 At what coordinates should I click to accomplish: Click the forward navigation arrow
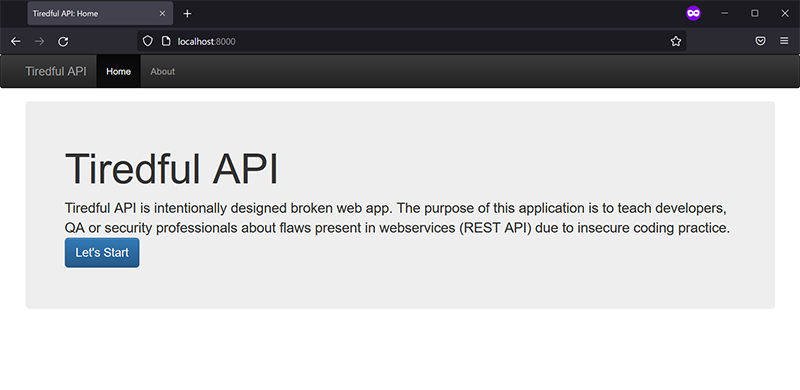pos(39,41)
